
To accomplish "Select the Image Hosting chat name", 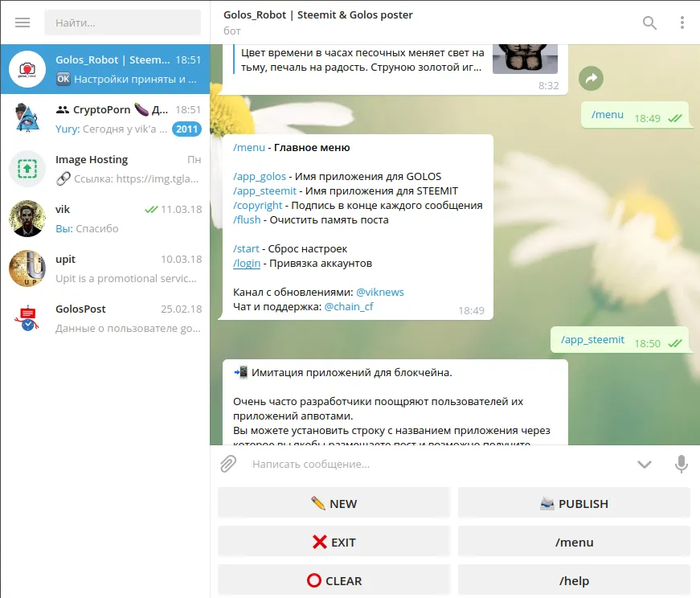I will click(92, 159).
